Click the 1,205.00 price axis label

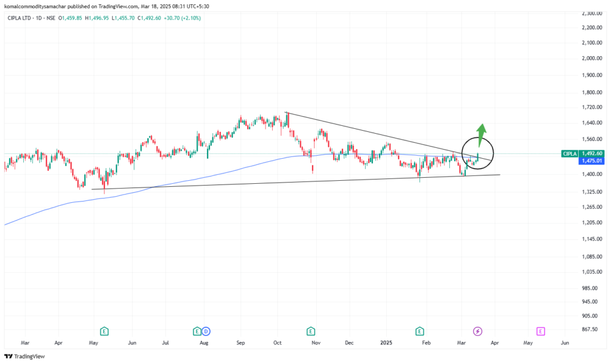pos(591,223)
